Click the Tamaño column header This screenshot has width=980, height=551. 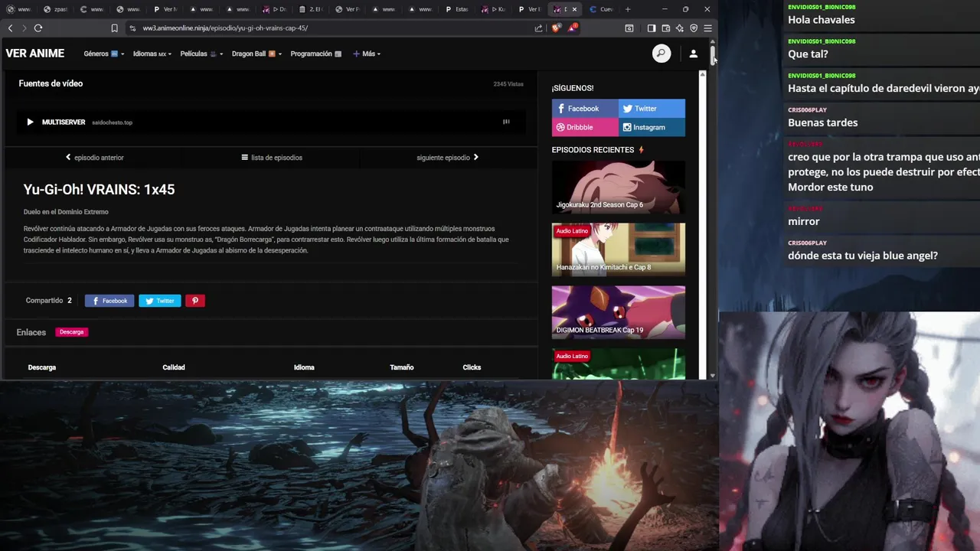point(402,367)
